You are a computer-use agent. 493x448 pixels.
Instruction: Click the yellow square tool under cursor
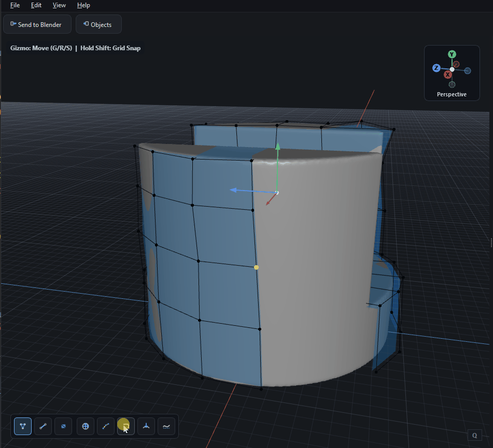tap(126, 426)
